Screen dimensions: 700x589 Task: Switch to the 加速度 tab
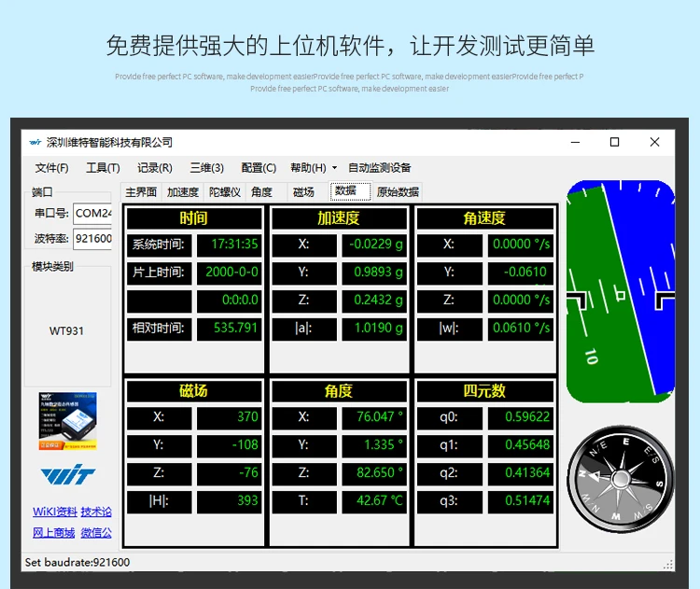coord(183,192)
